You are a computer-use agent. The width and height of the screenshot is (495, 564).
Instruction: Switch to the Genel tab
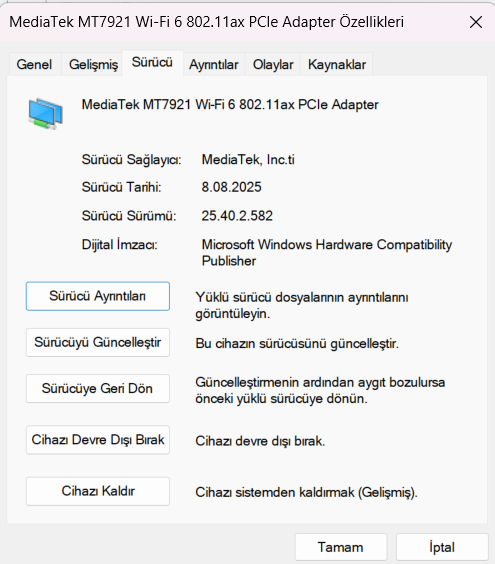(34, 64)
